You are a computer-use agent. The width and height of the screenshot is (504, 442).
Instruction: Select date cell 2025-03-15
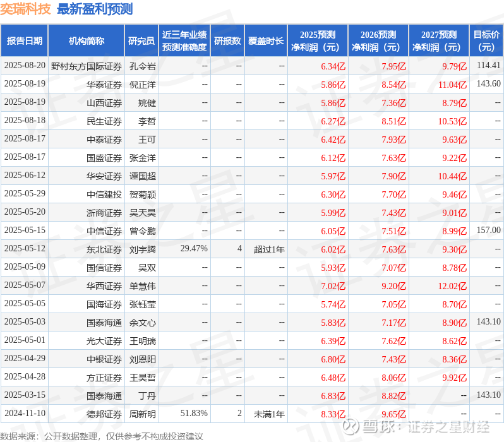[25, 395]
